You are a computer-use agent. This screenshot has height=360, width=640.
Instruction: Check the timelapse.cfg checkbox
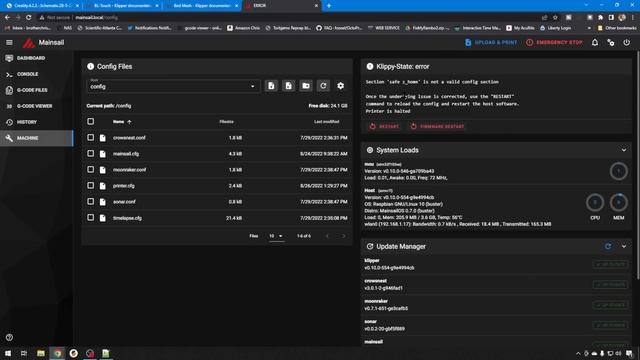91,218
